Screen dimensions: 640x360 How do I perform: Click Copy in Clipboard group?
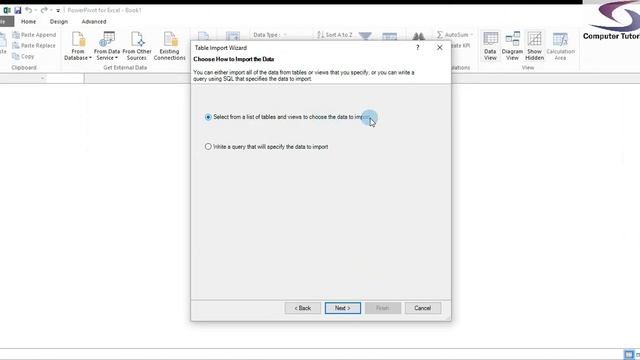(23, 56)
